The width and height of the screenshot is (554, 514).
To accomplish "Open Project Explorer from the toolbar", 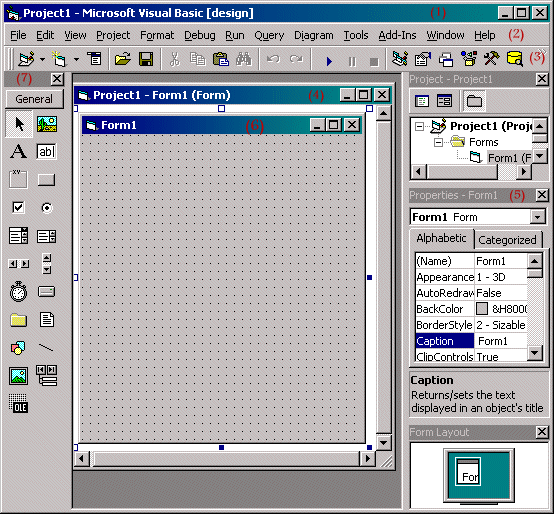I will (x=400, y=59).
